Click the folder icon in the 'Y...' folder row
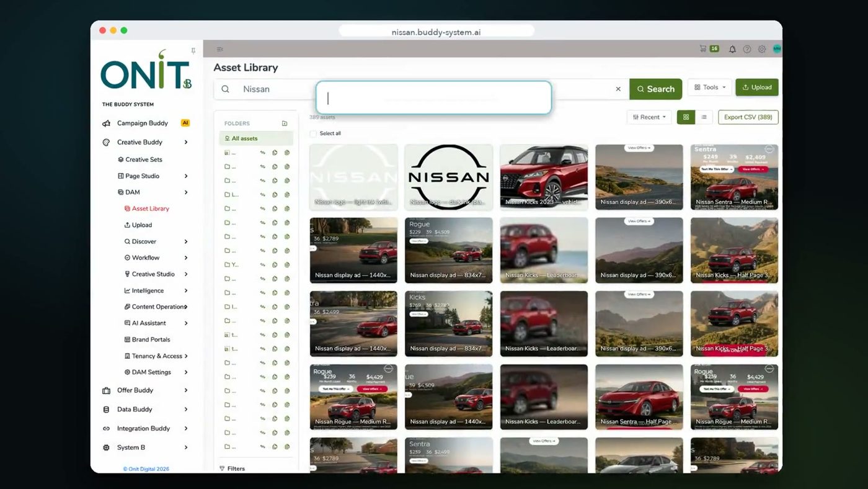 tap(227, 264)
